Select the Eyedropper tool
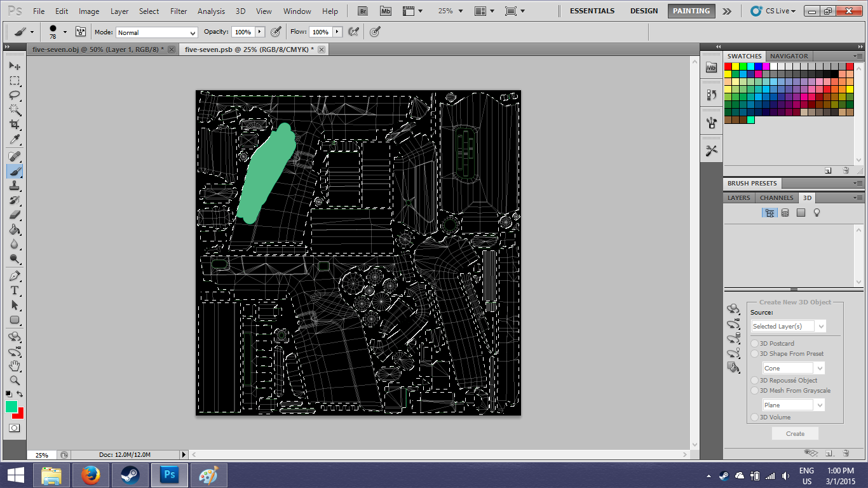Screen dimensions: 868x488 point(15,140)
